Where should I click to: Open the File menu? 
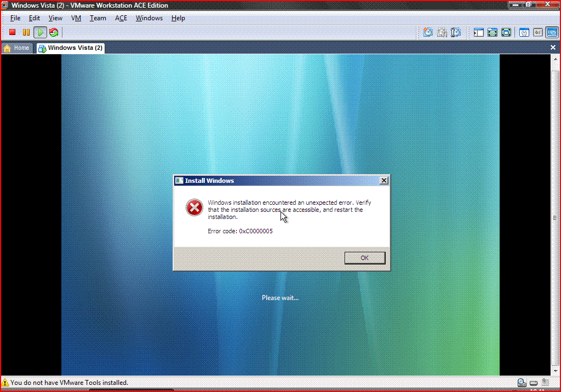15,18
